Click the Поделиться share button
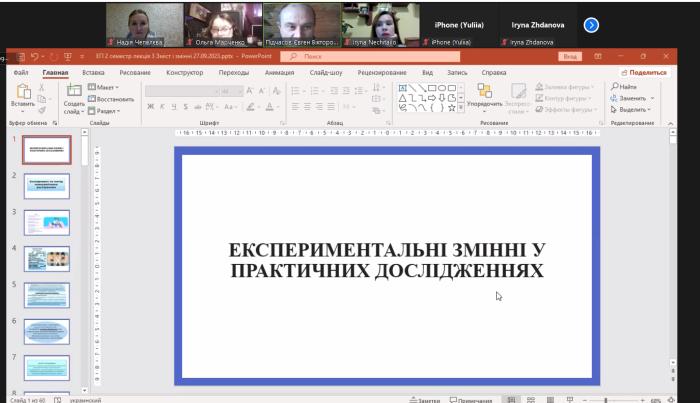 point(643,73)
